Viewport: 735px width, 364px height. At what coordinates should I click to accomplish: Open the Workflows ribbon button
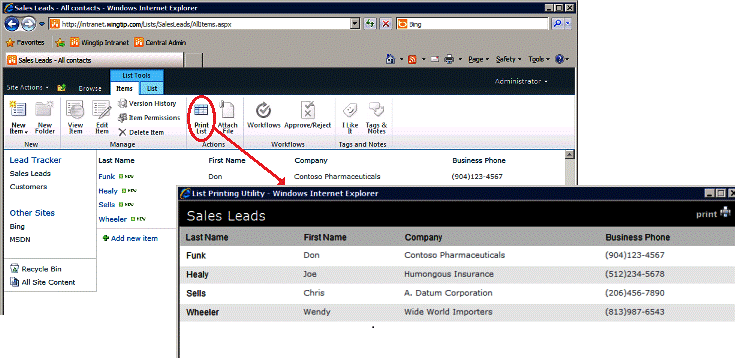pos(263,115)
